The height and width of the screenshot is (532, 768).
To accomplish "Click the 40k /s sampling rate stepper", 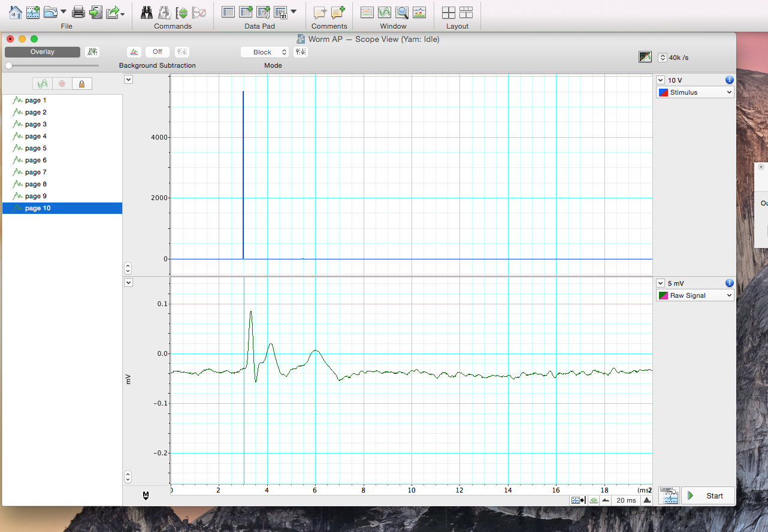I will click(x=662, y=58).
